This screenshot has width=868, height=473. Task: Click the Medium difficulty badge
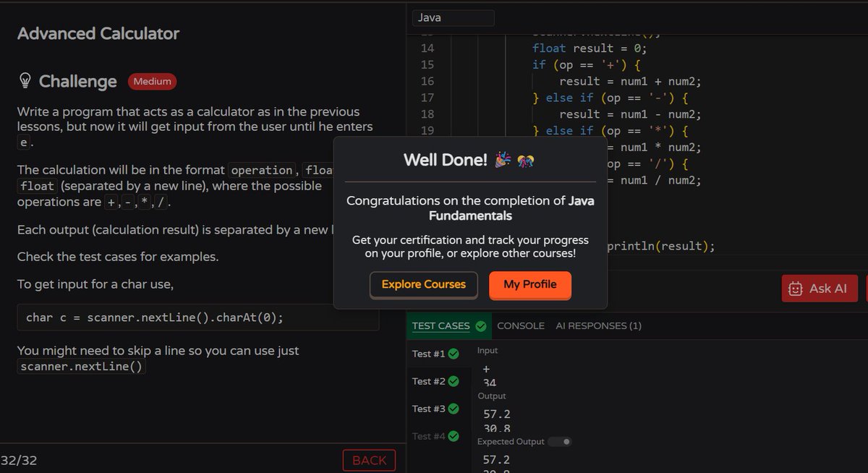152,81
